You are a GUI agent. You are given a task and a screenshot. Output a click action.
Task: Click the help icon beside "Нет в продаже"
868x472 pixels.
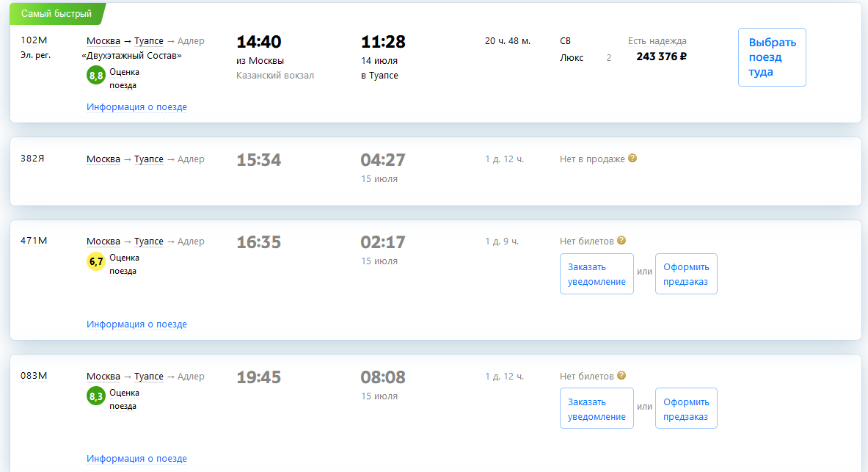(x=632, y=159)
